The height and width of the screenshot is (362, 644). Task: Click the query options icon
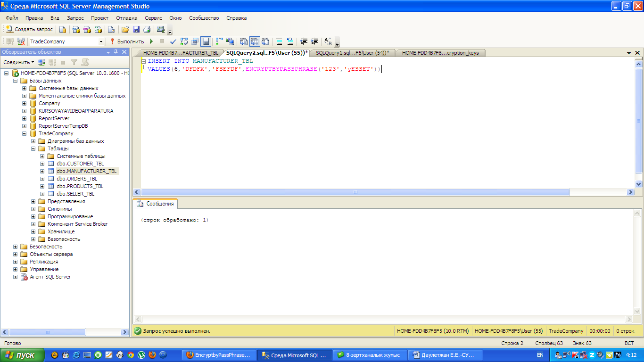[x=195, y=41]
